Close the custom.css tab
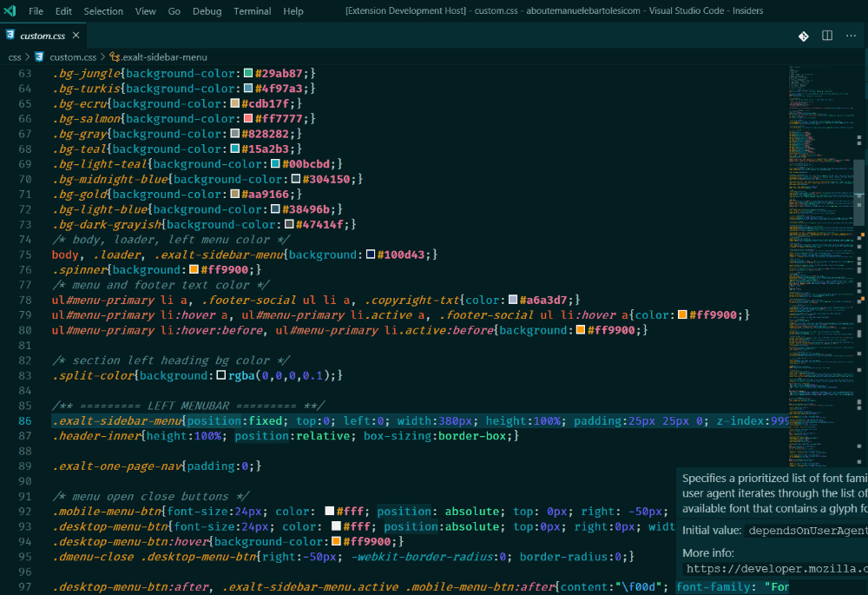This screenshot has height=595, width=868. click(x=76, y=36)
